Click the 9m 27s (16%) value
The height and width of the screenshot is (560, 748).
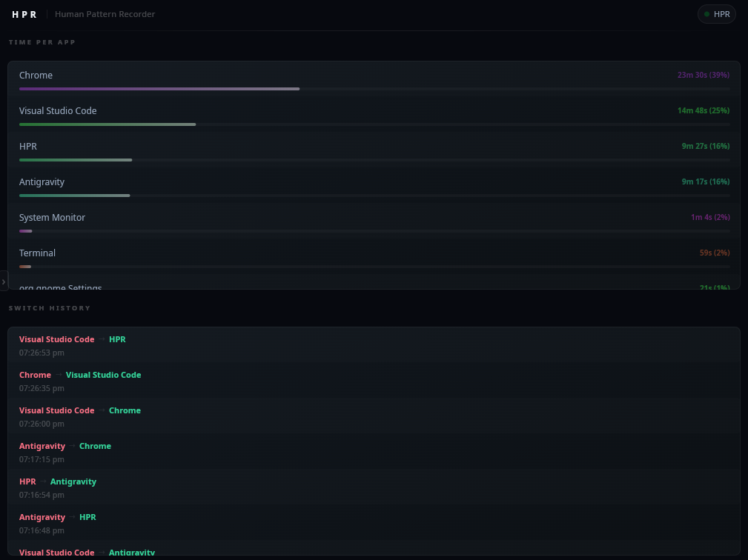(706, 147)
